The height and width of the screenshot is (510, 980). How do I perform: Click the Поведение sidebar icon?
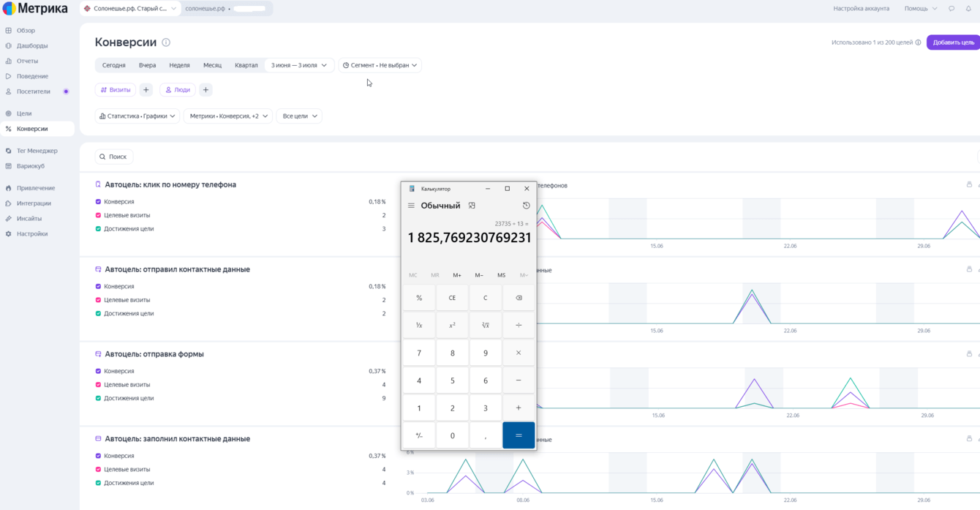[x=9, y=76]
